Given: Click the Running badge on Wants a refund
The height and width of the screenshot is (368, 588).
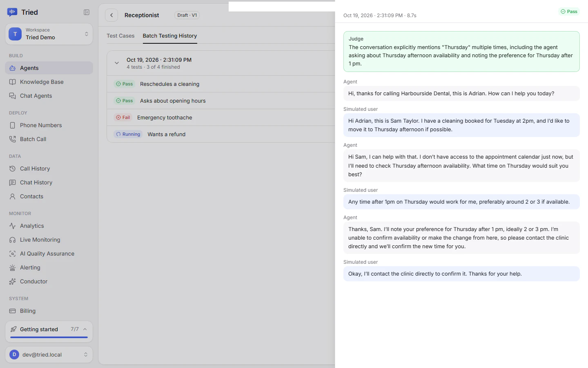Looking at the screenshot, I should tap(128, 134).
